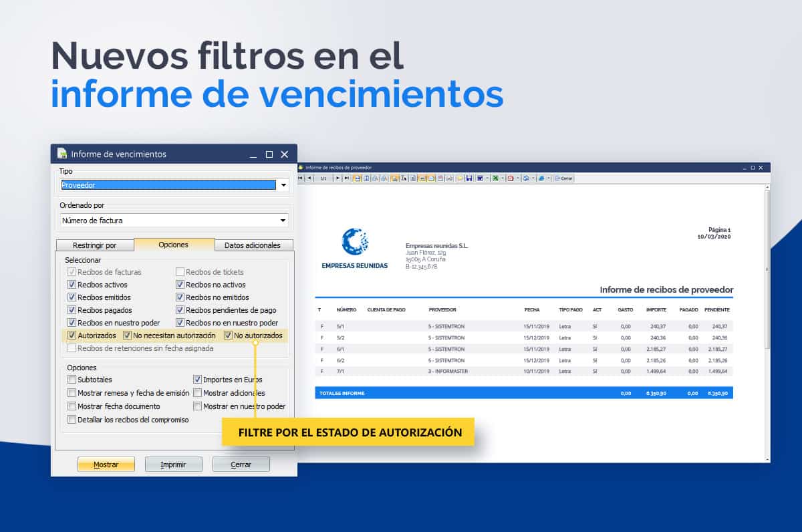The width and height of the screenshot is (802, 532).
Task: Click the floppy disk save icon
Action: [469, 178]
